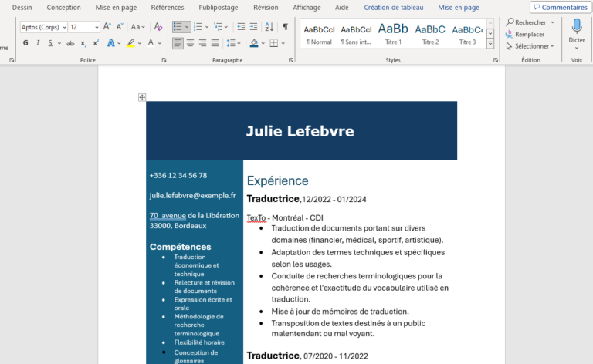Apply borders icon

[x=274, y=43]
